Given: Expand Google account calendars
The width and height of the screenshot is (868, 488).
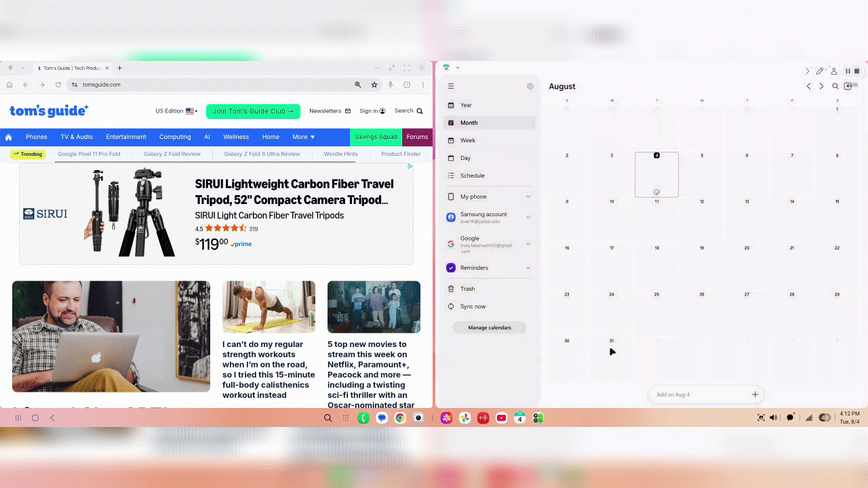Looking at the screenshot, I should click(x=528, y=244).
